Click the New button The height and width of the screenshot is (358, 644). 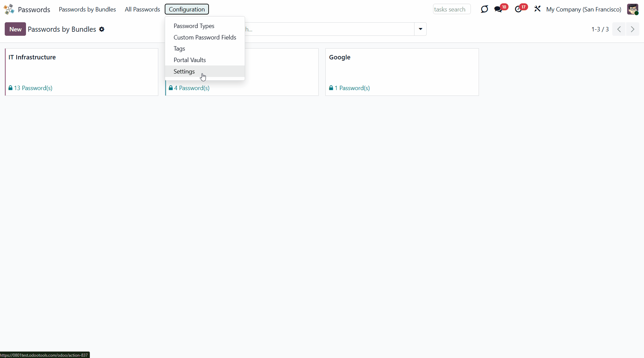[15, 29]
